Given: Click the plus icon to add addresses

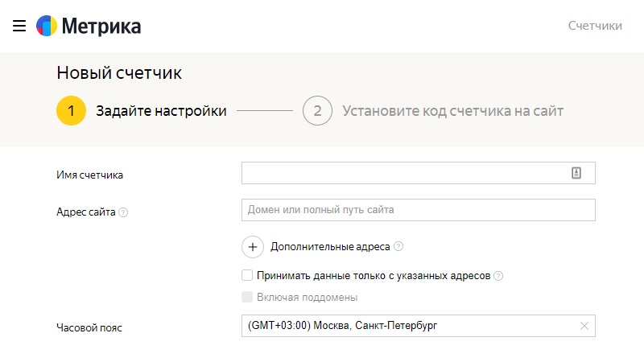Looking at the screenshot, I should pyautogui.click(x=252, y=247).
